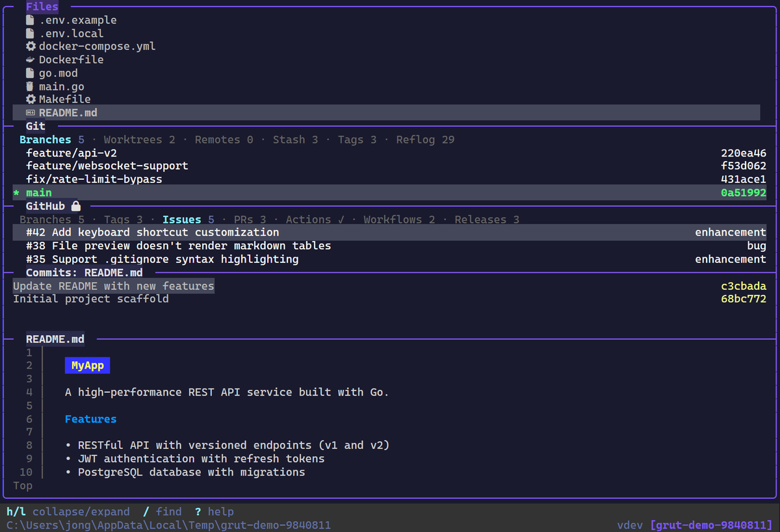
Task: Focus the Git panel title
Action: tap(36, 126)
